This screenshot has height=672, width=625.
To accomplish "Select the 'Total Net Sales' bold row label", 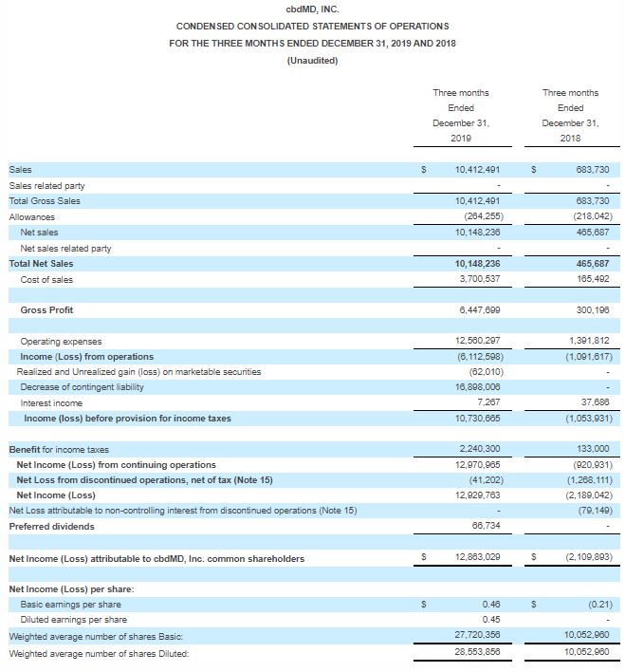I will 41,264.
